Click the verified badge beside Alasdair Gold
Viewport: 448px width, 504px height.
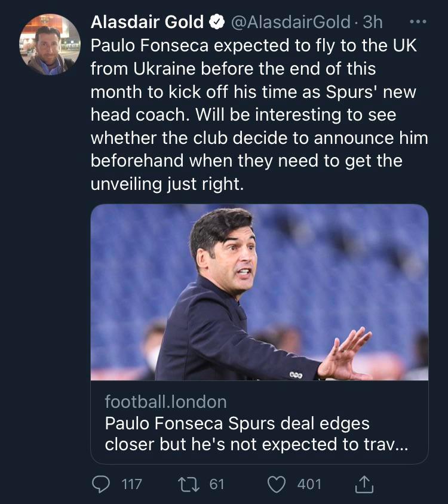[216, 23]
